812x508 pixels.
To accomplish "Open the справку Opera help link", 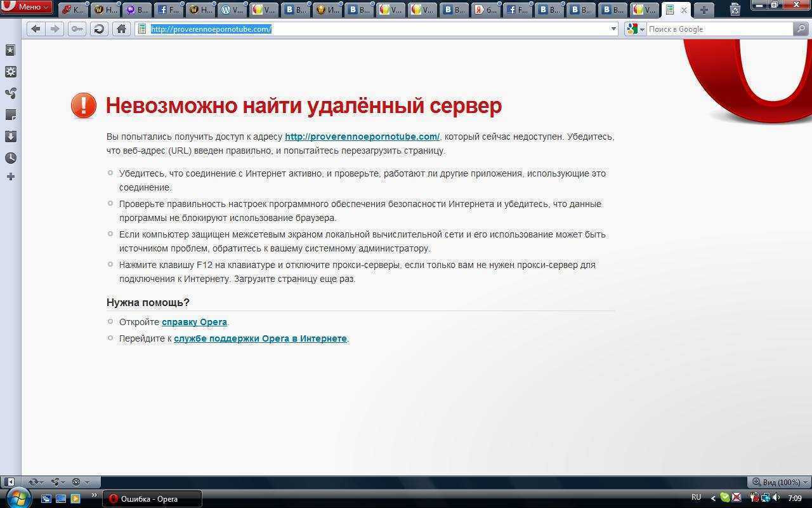I will [x=194, y=322].
